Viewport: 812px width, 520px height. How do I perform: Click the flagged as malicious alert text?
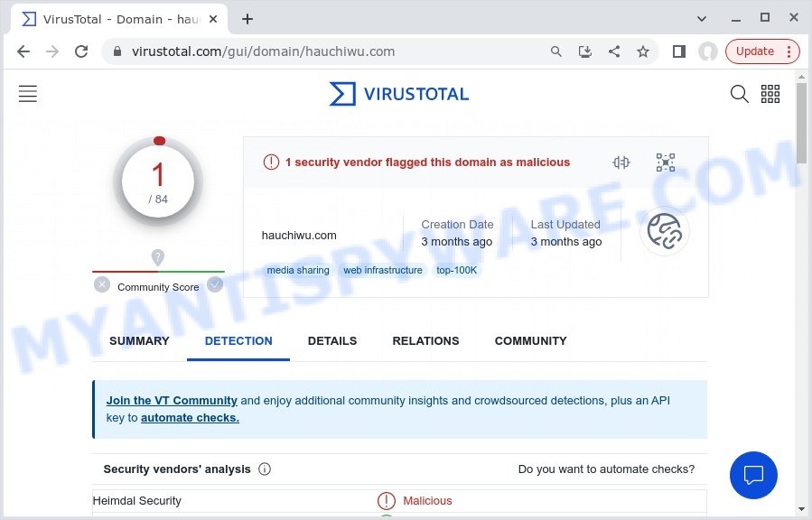pos(427,162)
